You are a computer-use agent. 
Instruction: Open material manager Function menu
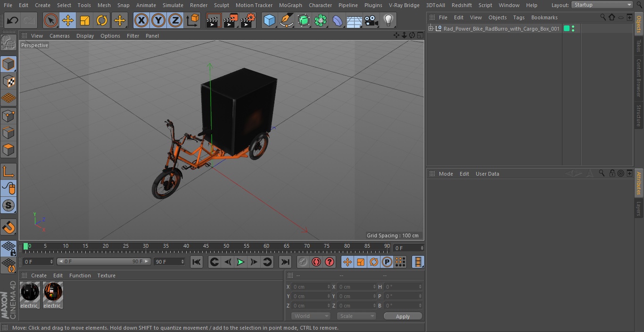click(80, 275)
